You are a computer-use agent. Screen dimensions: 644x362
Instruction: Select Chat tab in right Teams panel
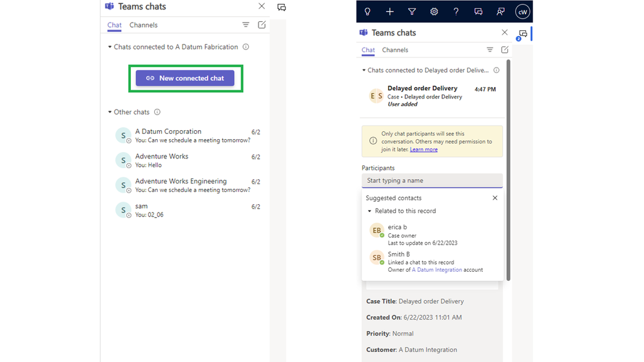pyautogui.click(x=368, y=50)
